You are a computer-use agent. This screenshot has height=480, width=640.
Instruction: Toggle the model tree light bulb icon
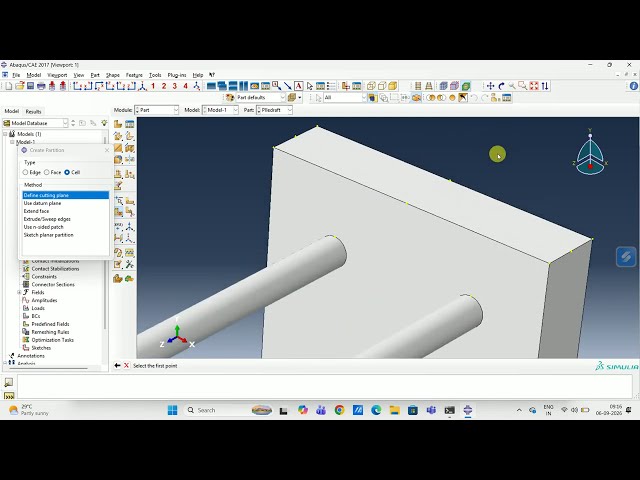(x=104, y=123)
